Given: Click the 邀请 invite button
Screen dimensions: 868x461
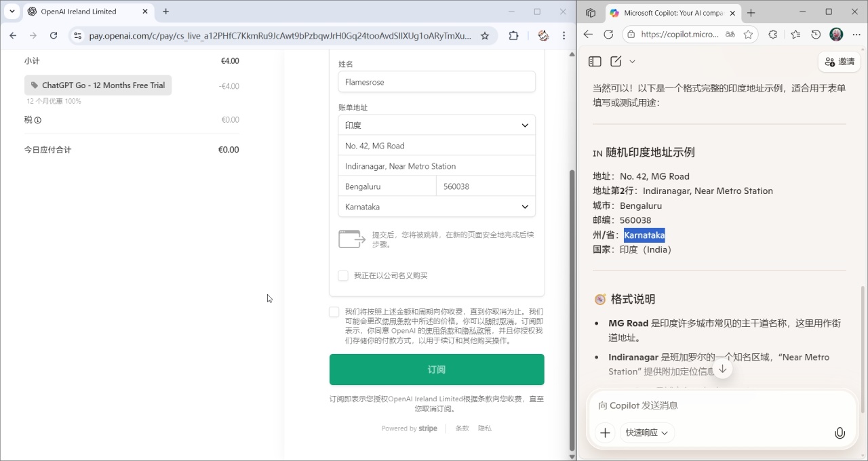Looking at the screenshot, I should (x=840, y=62).
